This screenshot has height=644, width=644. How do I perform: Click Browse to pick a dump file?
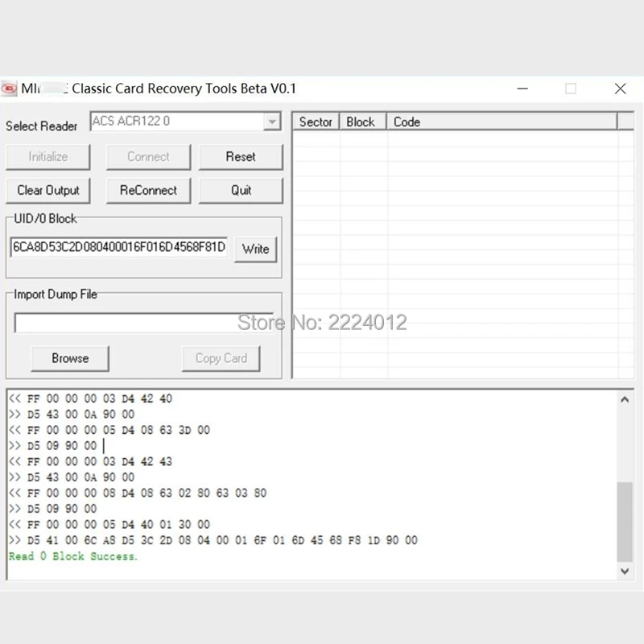(x=70, y=358)
